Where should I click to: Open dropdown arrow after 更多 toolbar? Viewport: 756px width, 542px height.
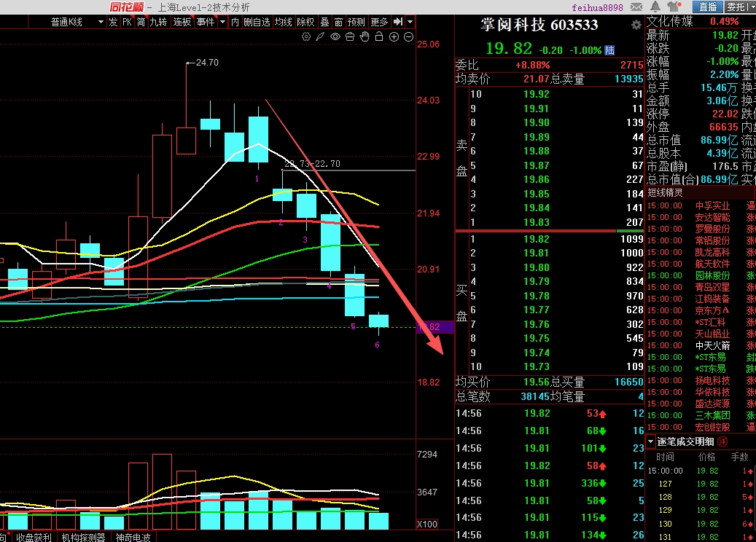click(x=410, y=22)
